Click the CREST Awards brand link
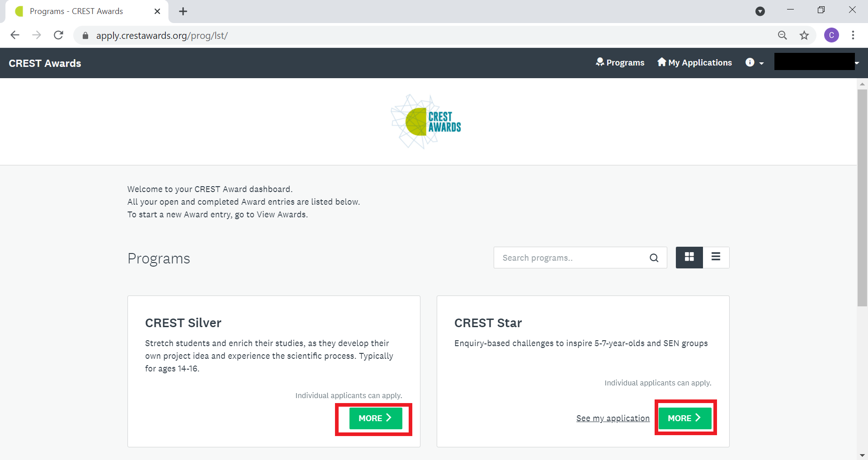The width and height of the screenshot is (868, 460). (45, 63)
